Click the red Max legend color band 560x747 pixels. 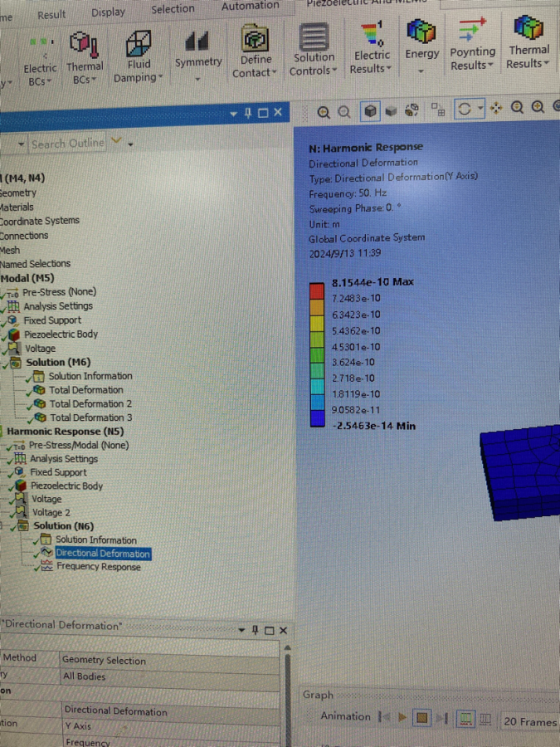point(317,291)
